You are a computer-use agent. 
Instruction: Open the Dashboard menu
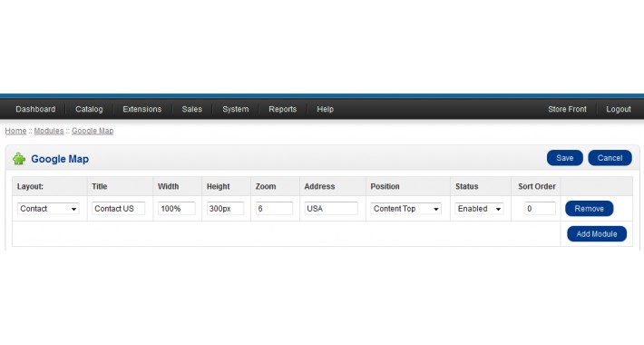click(x=35, y=109)
